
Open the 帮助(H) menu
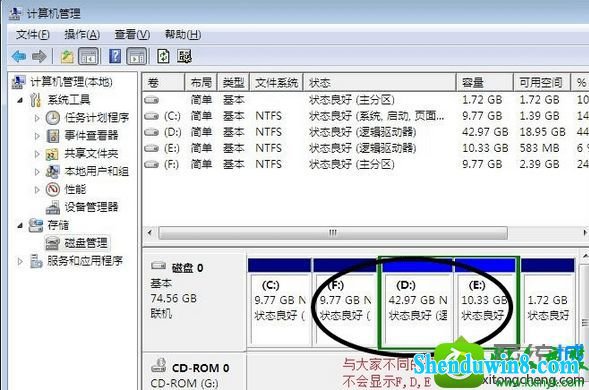point(183,35)
